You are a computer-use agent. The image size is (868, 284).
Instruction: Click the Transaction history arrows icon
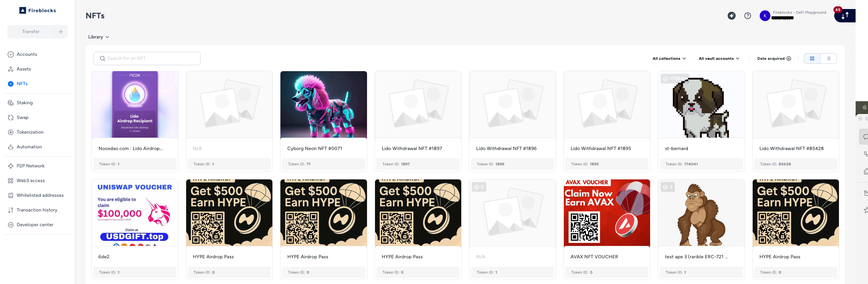tap(11, 210)
